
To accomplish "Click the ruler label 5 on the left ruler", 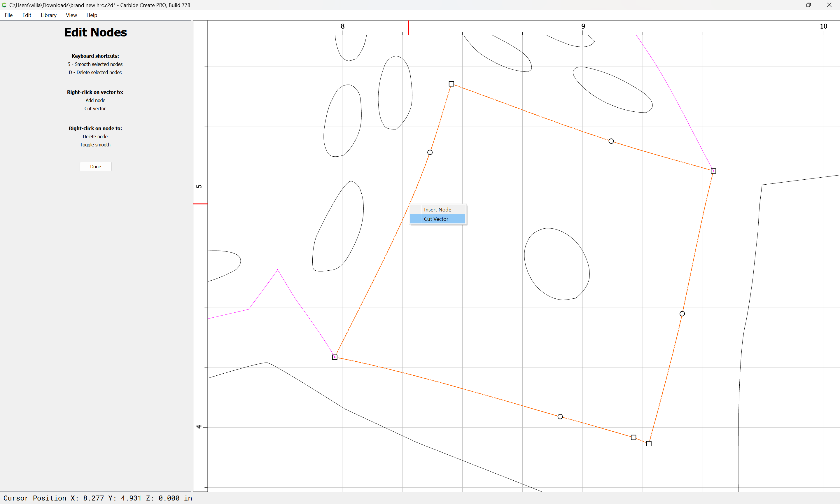I will coord(199,186).
